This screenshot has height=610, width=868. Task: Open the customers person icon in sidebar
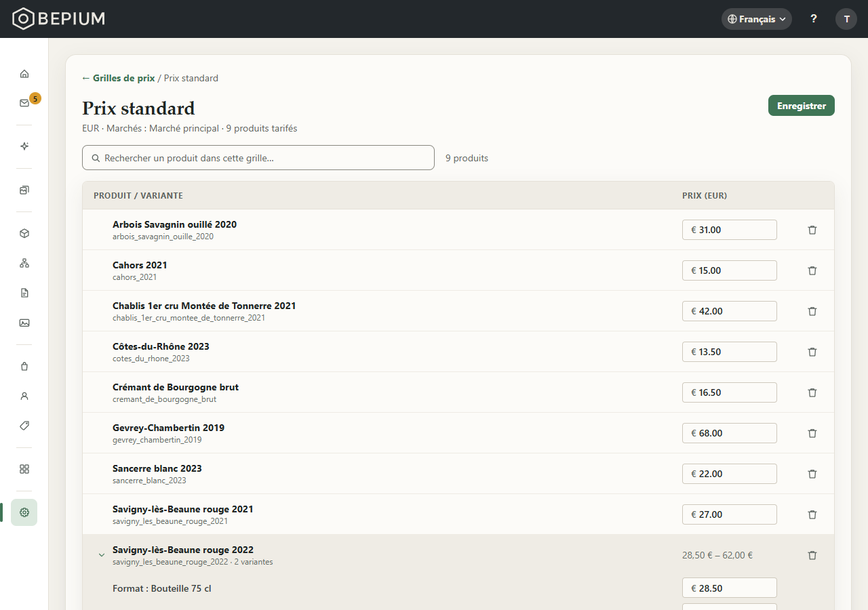24,396
